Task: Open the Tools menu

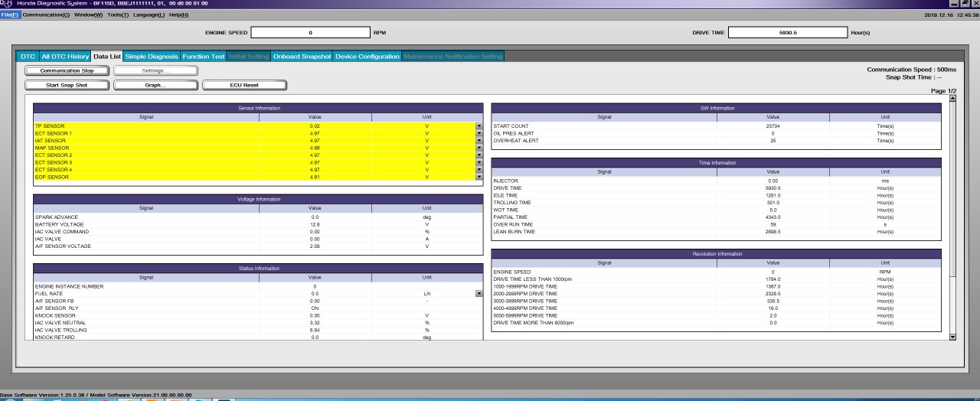Action: coord(118,15)
